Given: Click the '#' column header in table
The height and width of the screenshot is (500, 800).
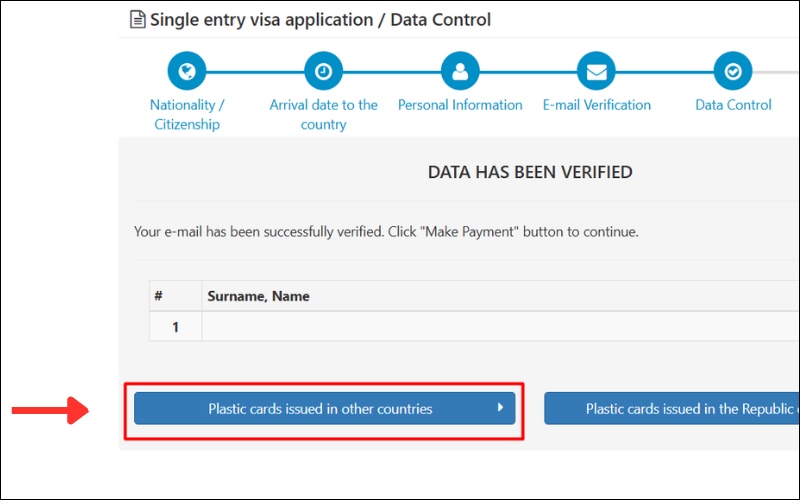Looking at the screenshot, I should (x=158, y=296).
